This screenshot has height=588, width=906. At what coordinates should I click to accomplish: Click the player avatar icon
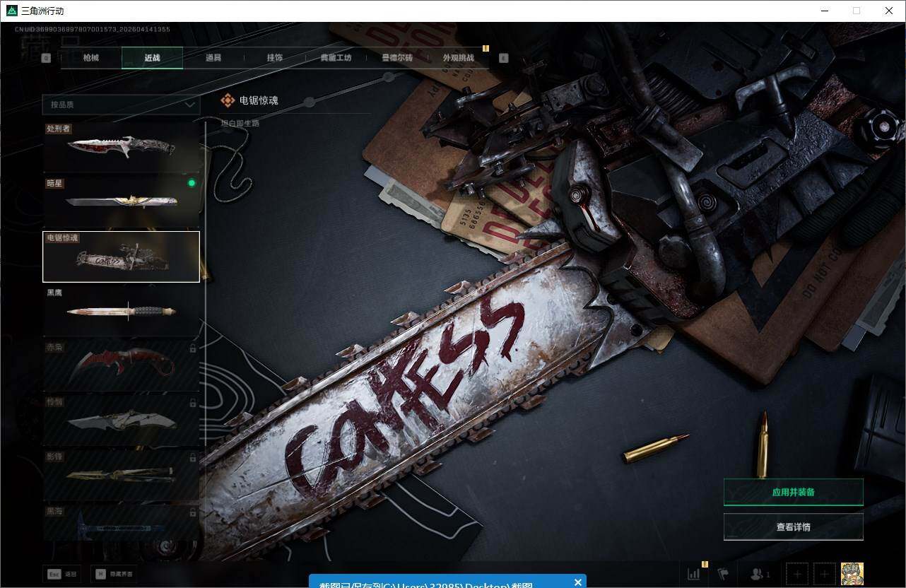click(852, 573)
